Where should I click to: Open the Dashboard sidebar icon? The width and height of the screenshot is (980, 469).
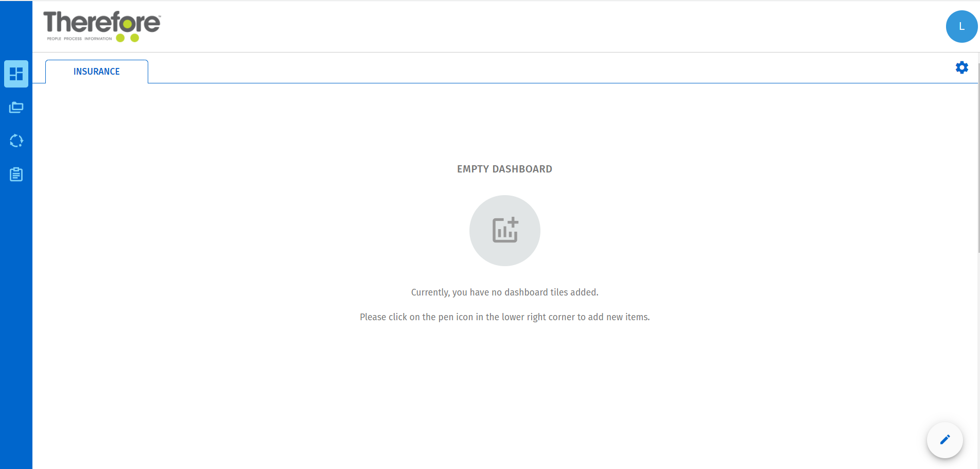tap(16, 74)
